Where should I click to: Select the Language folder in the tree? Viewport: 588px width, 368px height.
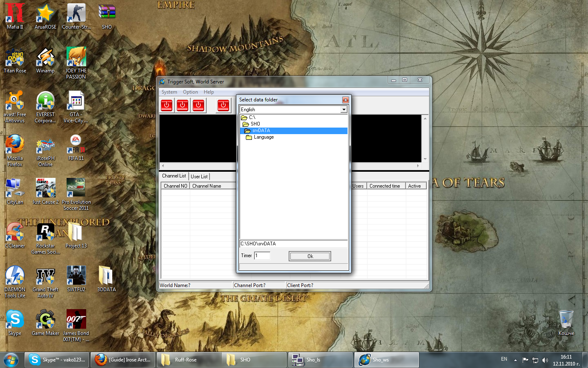pyautogui.click(x=263, y=137)
